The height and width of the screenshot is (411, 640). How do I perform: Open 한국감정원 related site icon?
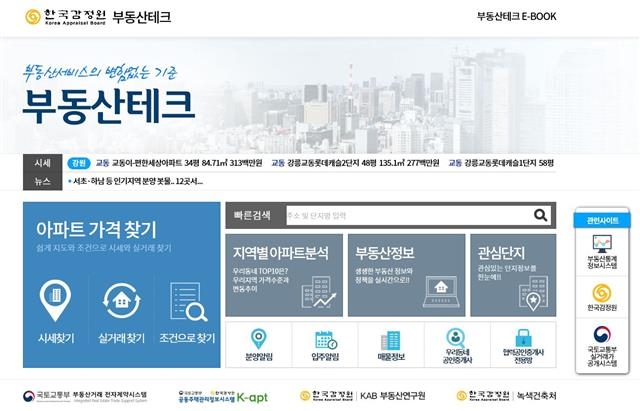(602, 298)
